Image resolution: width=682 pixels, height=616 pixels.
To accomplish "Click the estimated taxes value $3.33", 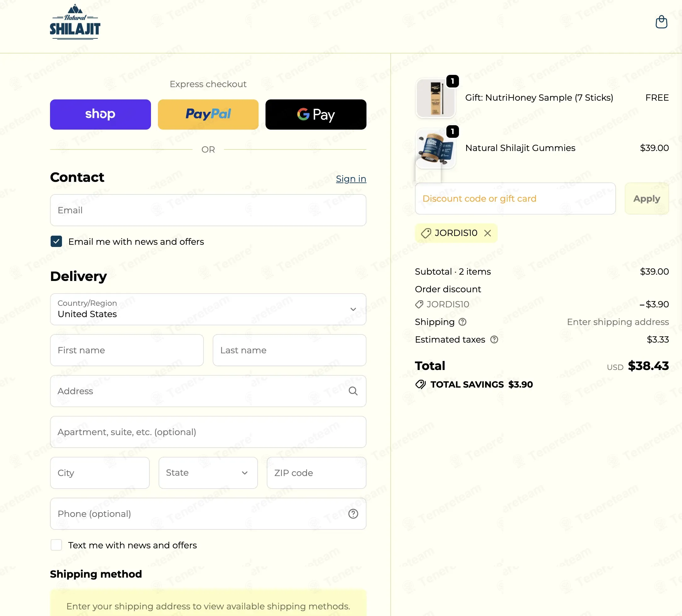I will pos(658,339).
